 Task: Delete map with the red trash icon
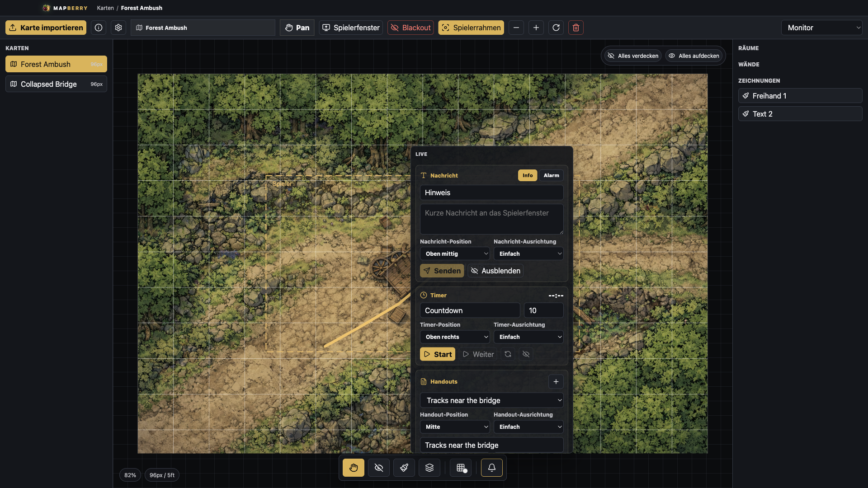(576, 28)
